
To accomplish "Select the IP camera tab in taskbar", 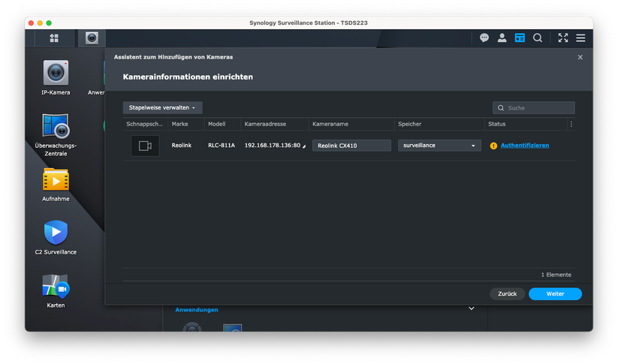I will (92, 38).
